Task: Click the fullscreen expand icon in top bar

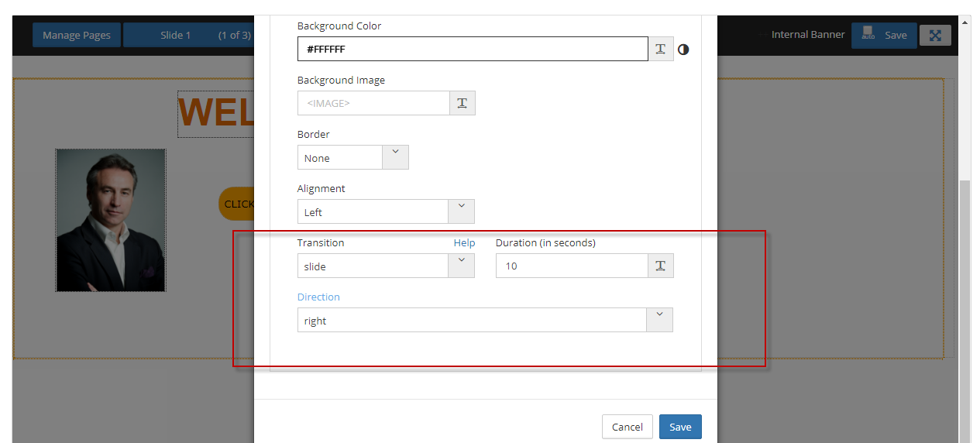Action: [x=935, y=35]
